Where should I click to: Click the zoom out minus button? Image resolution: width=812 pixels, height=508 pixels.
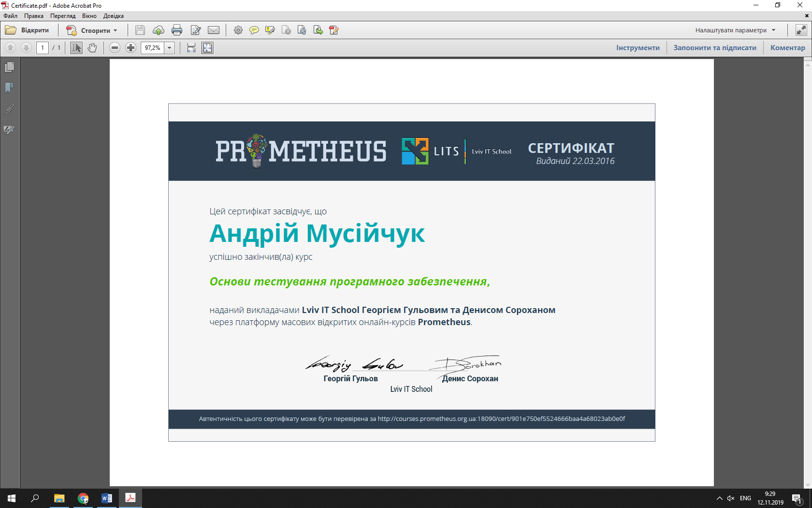115,48
